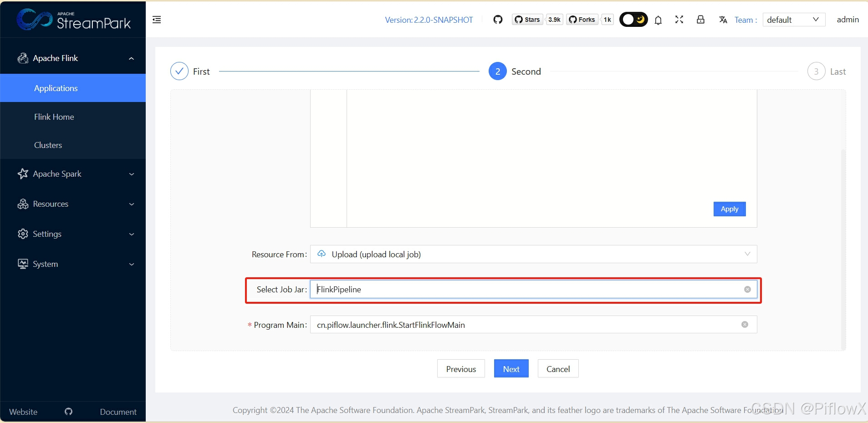868x423 pixels.
Task: Click the form panel vertical scrollbar
Action: click(843, 250)
